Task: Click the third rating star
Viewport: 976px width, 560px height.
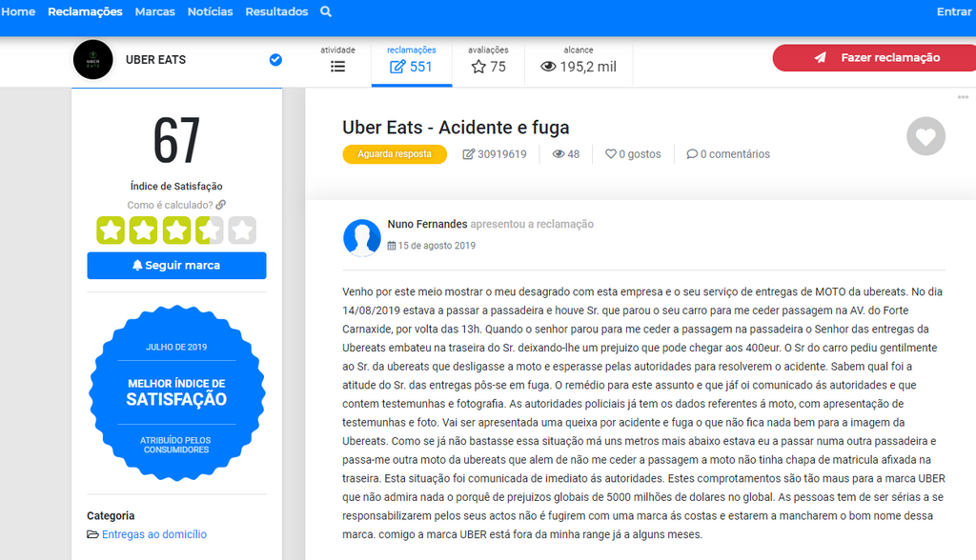Action: [x=176, y=230]
